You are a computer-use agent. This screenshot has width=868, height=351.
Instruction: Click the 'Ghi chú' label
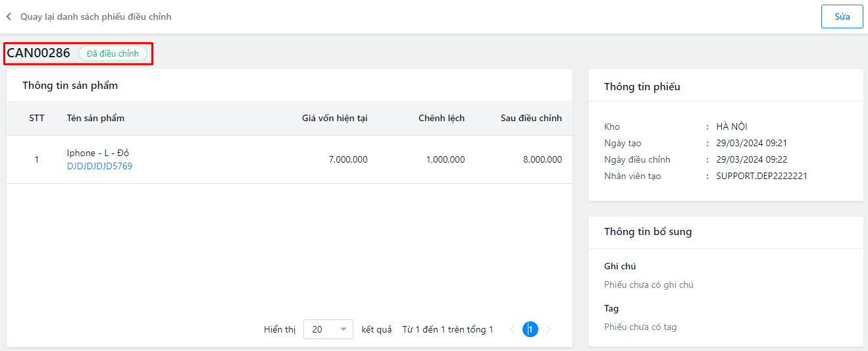[x=620, y=266]
